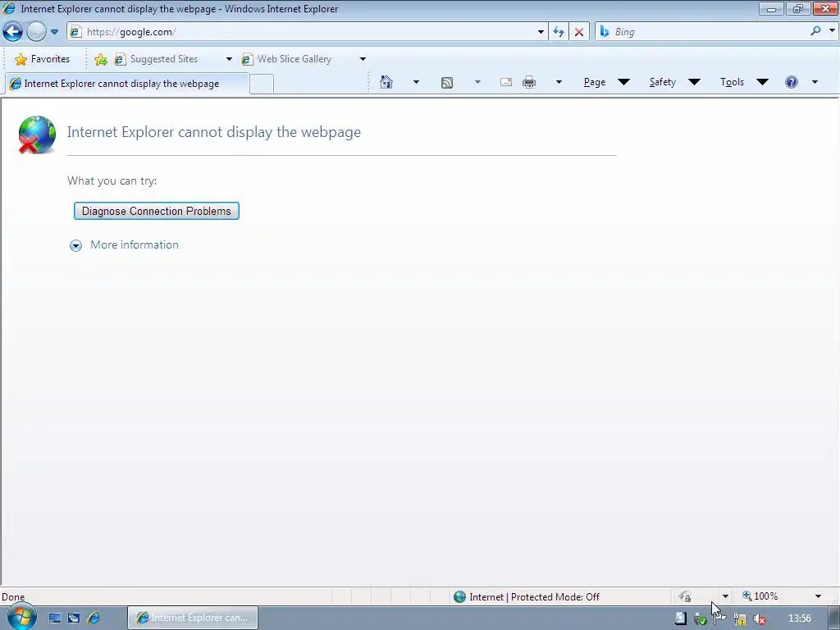Click the Add to Favorites Bar star icon
This screenshot has height=630, width=840.
pos(100,59)
